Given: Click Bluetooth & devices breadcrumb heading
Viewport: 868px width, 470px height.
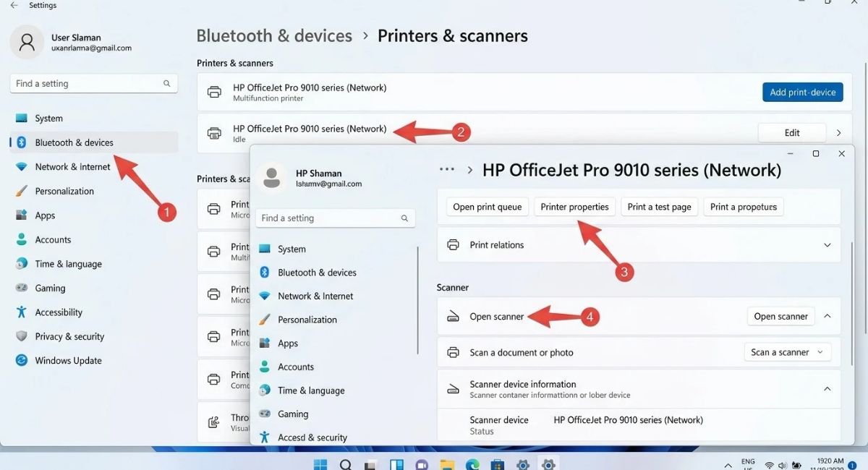Looking at the screenshot, I should (274, 35).
